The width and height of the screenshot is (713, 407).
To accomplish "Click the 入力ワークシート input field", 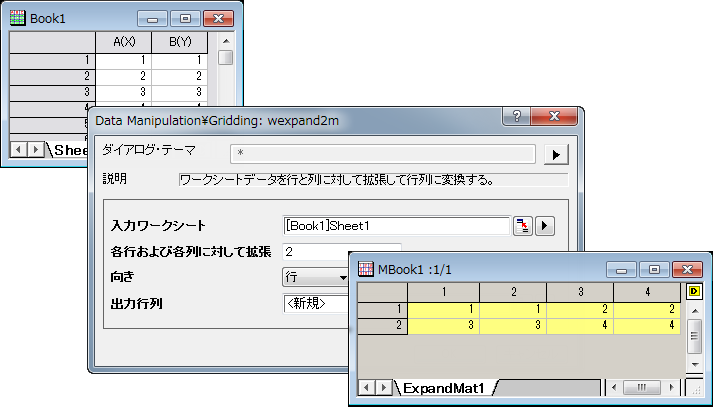I will click(x=397, y=226).
